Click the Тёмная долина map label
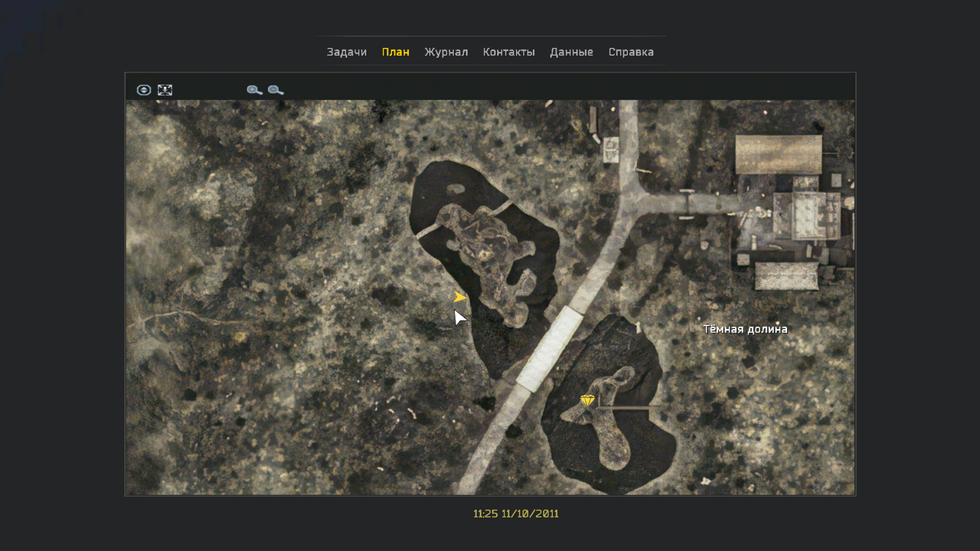 coord(745,329)
